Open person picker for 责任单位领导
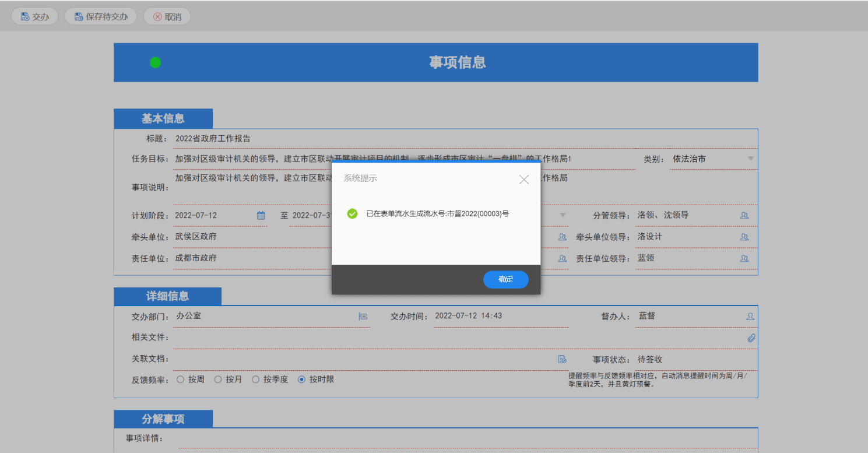This screenshot has width=868, height=453. (x=744, y=258)
